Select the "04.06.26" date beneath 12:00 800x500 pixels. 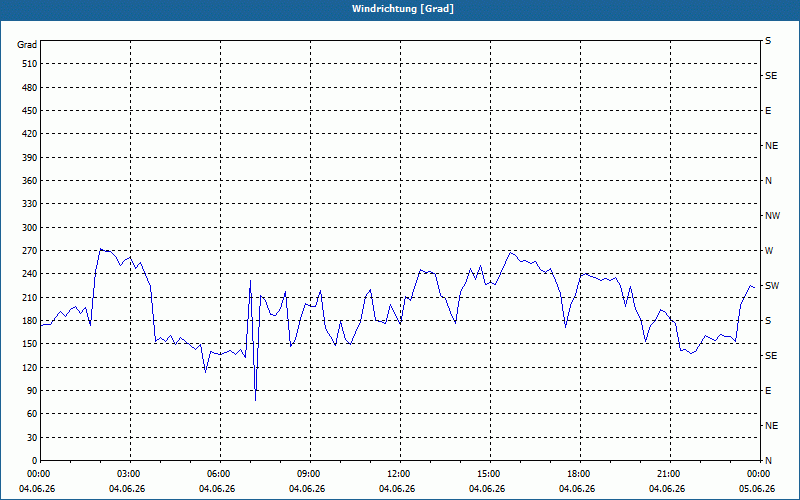396,488
